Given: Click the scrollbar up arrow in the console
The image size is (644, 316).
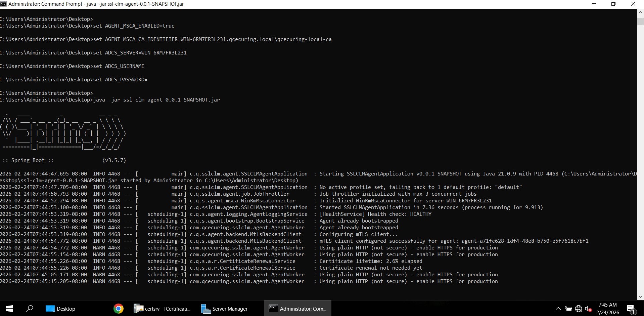Looking at the screenshot, I should click(640, 12).
